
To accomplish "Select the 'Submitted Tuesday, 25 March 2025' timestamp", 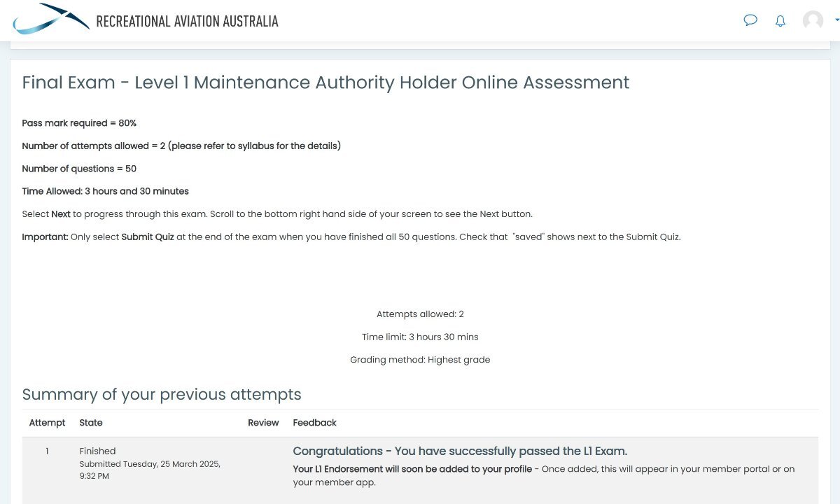I will click(150, 470).
